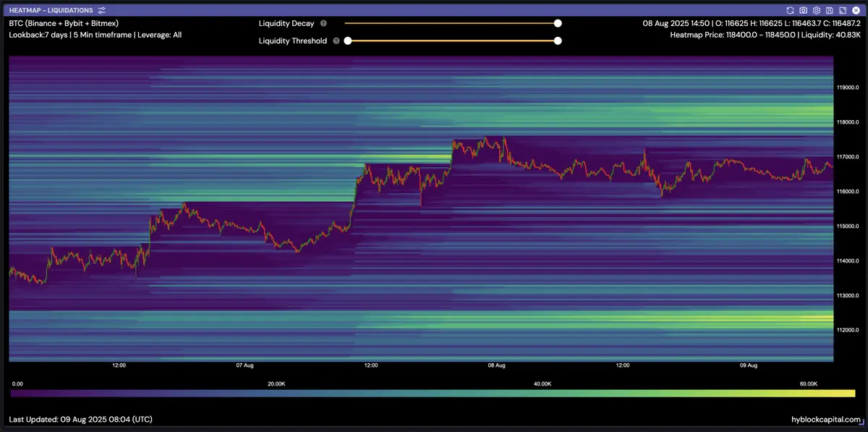The width and height of the screenshot is (868, 432).
Task: Click Liquidity Decay help icon
Action: coord(323,23)
